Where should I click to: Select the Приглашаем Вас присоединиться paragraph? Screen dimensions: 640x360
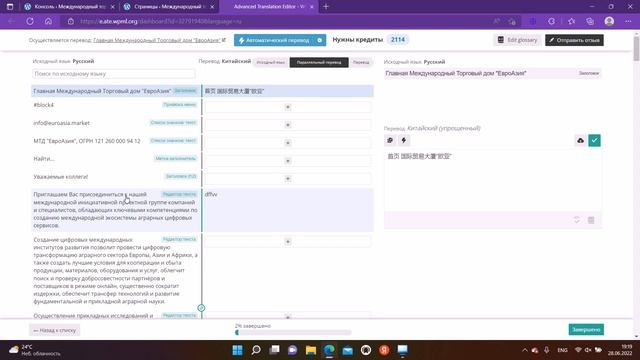pos(116,210)
